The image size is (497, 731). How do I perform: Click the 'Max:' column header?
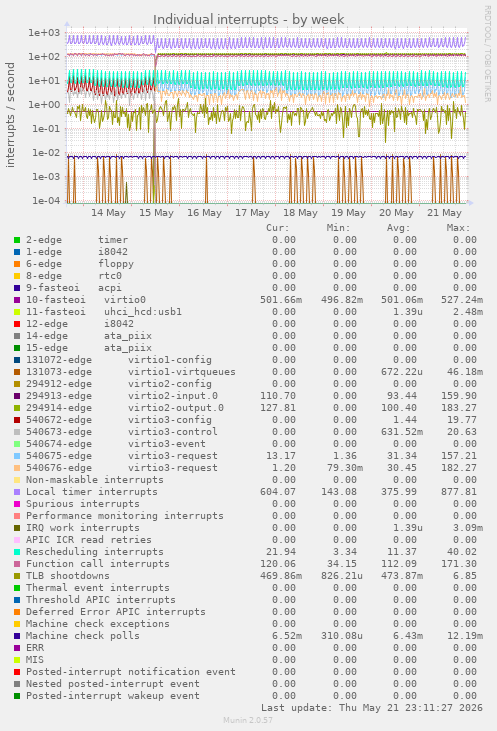tap(459, 228)
